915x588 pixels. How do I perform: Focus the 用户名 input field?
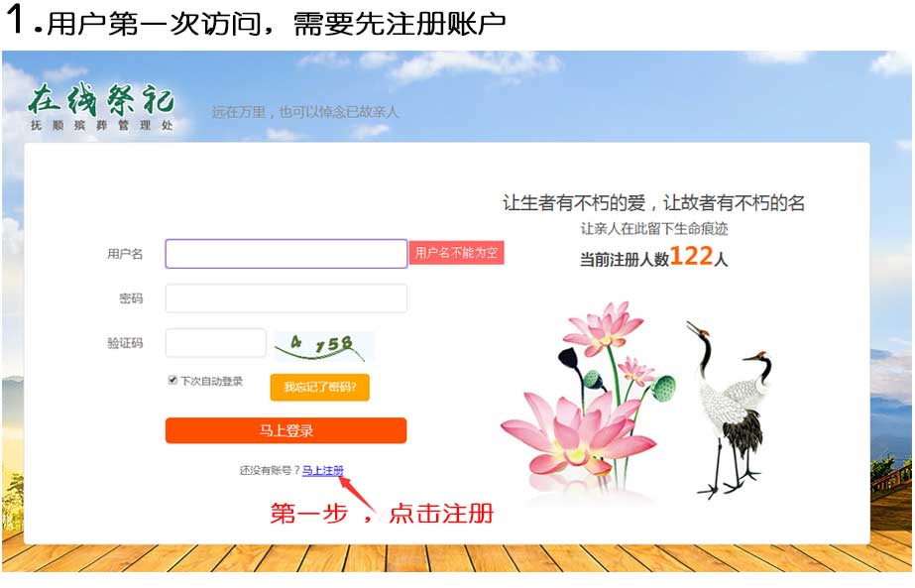coord(286,254)
